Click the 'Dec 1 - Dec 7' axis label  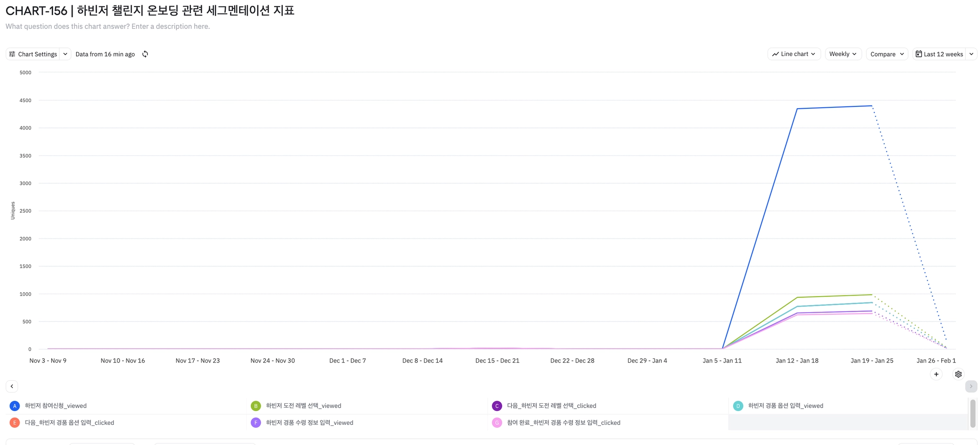coord(347,361)
